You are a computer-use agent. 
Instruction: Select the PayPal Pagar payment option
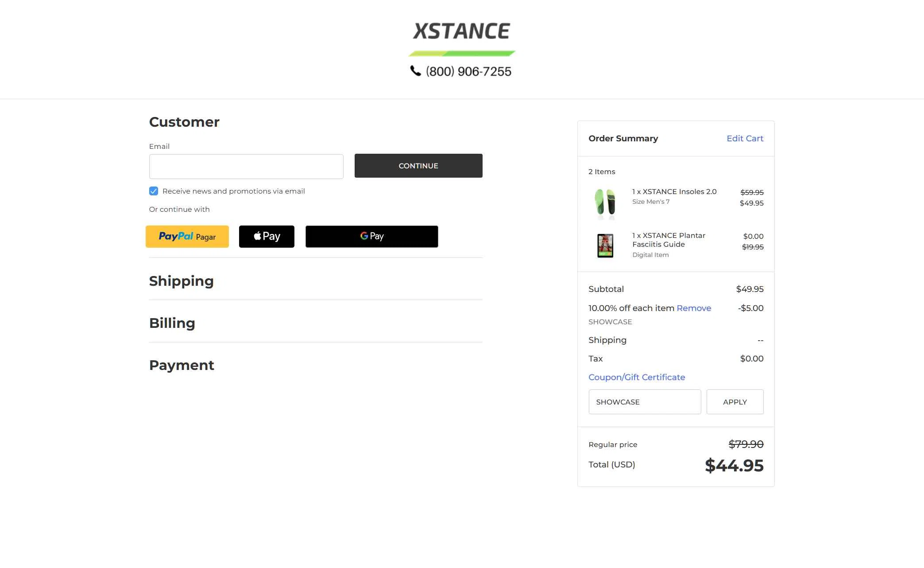187,236
